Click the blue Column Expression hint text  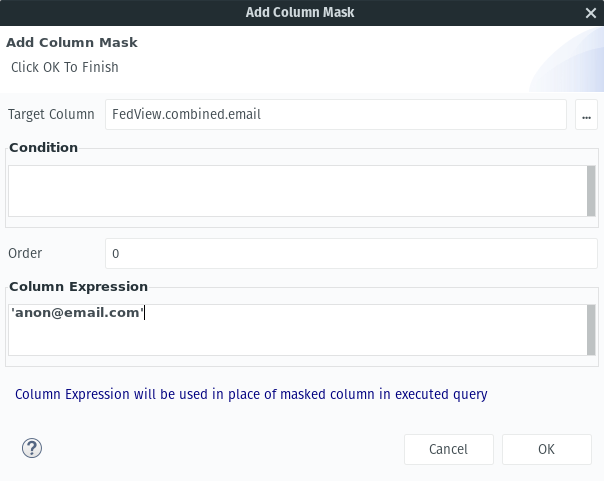[x=251, y=395]
